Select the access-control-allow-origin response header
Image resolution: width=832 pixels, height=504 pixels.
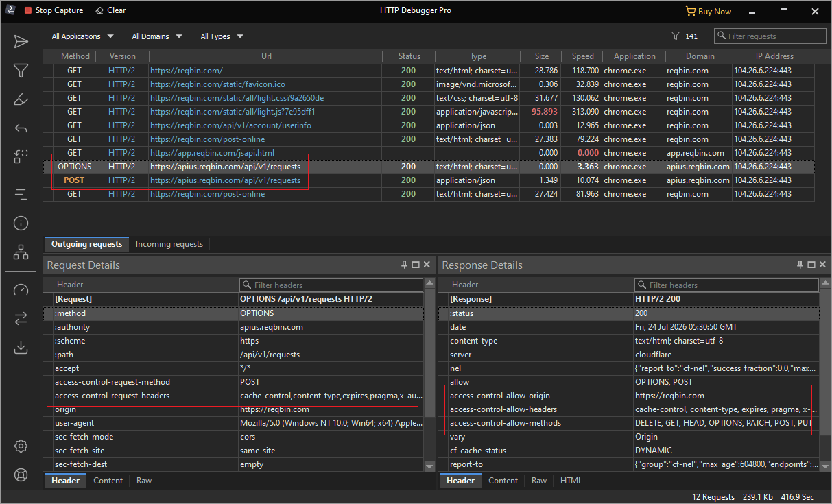point(629,396)
